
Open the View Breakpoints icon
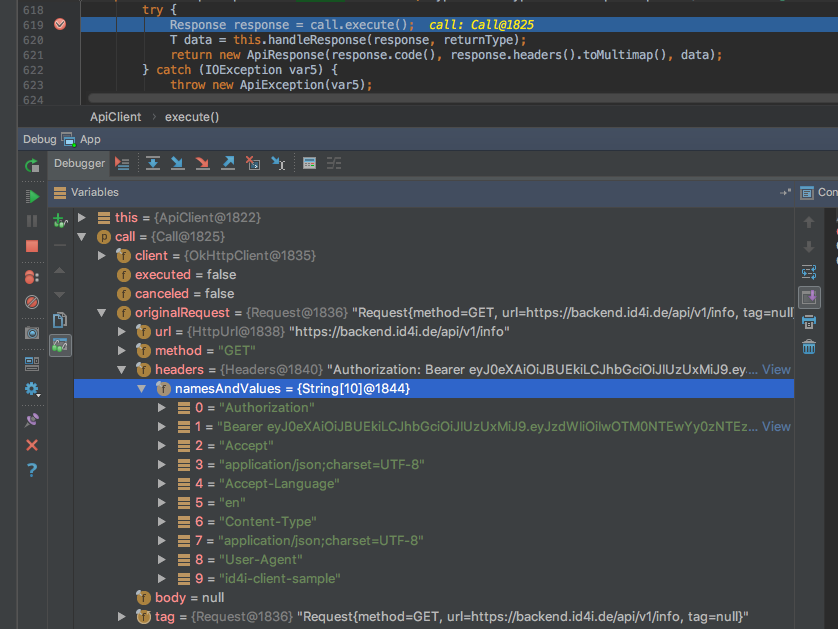32,277
